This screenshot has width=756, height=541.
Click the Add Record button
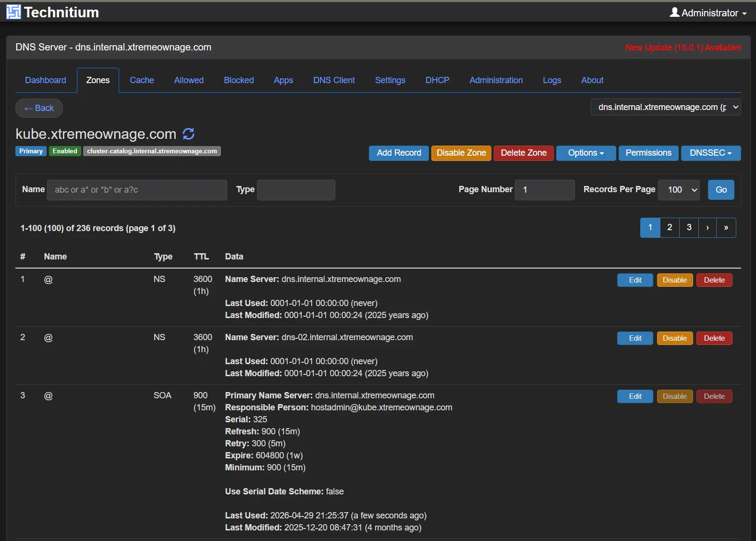399,153
